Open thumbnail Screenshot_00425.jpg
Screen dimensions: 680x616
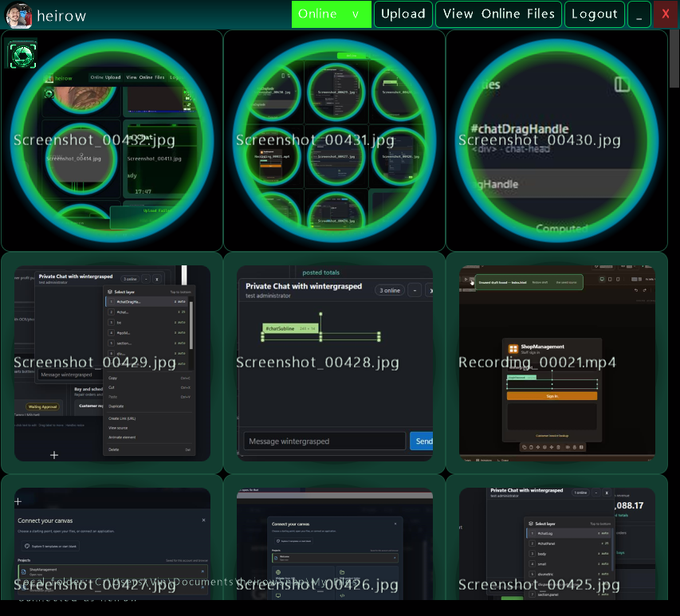[557, 538]
